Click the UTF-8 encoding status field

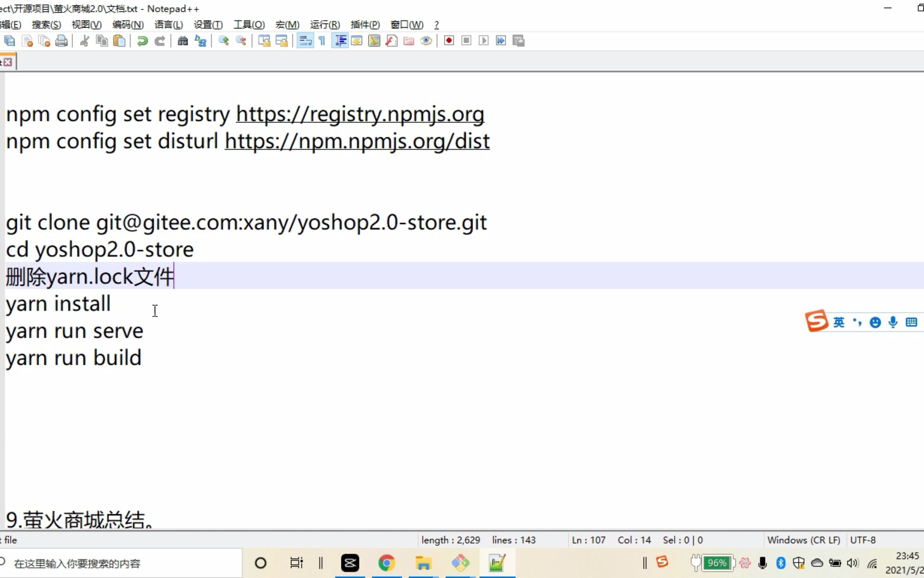point(863,540)
